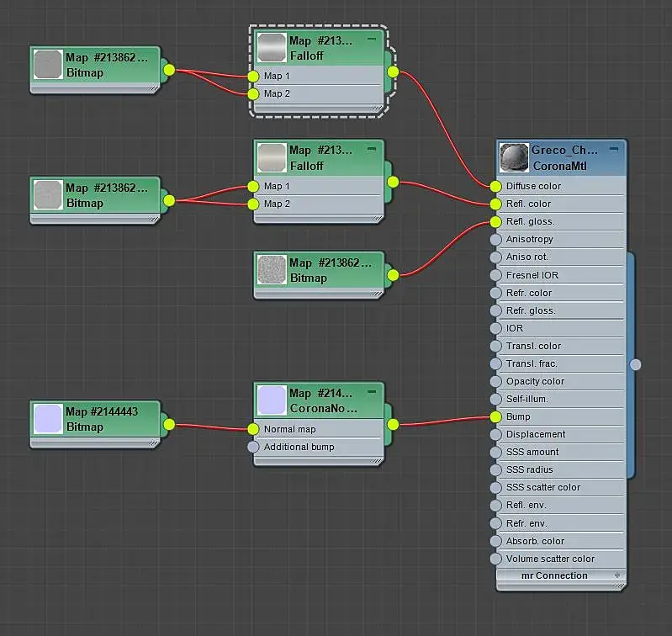Click the Normal map slot label
This screenshot has width=672, height=636.
point(289,429)
